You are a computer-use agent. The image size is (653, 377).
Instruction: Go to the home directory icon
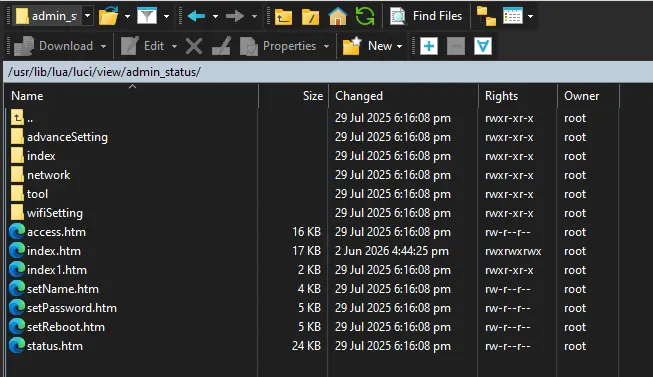[x=338, y=16]
